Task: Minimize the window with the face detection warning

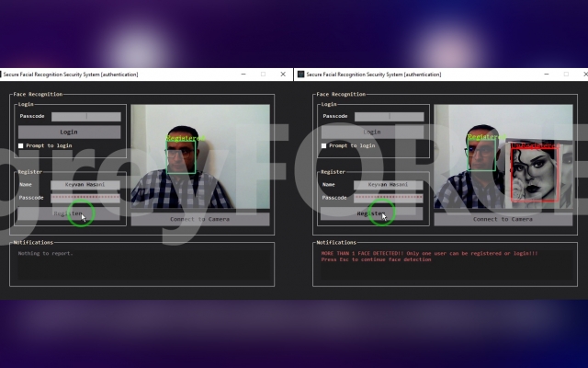Action: (547, 75)
